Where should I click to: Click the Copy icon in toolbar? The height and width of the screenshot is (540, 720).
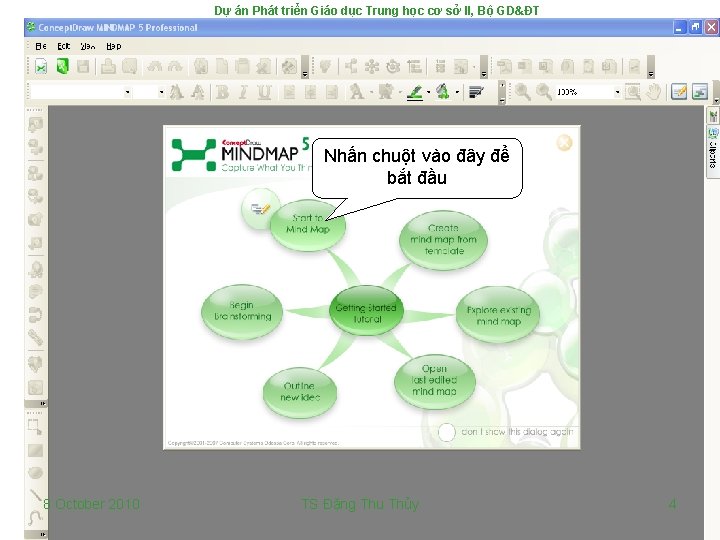(222, 67)
